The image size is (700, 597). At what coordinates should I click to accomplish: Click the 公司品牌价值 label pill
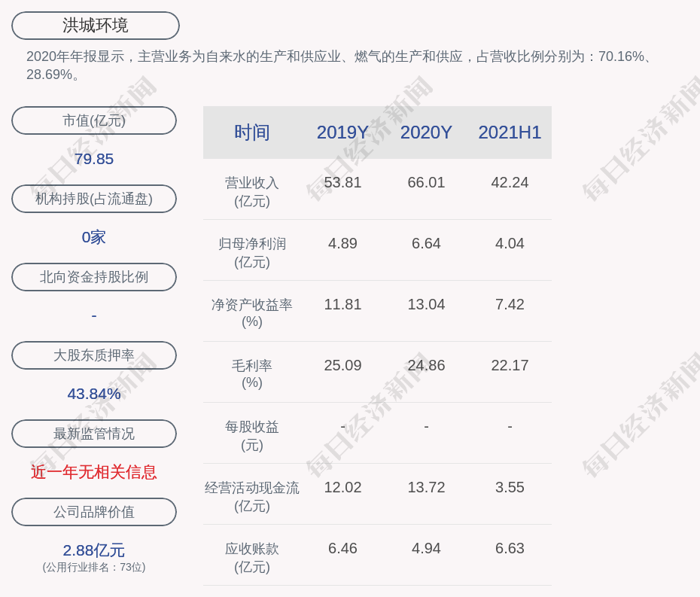click(94, 512)
